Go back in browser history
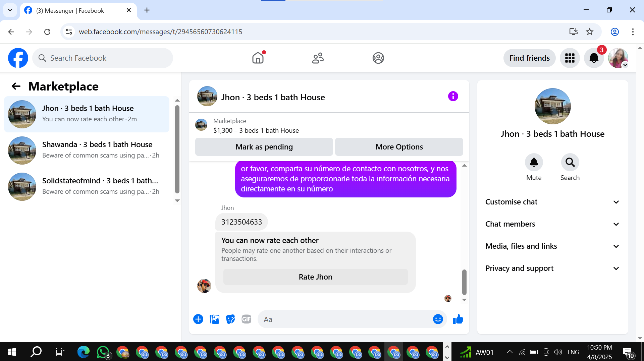The image size is (644, 361). (11, 32)
